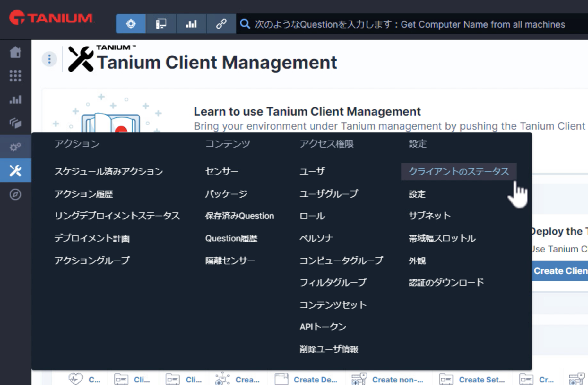Open 設定 item below クライアントのステータス

point(417,194)
